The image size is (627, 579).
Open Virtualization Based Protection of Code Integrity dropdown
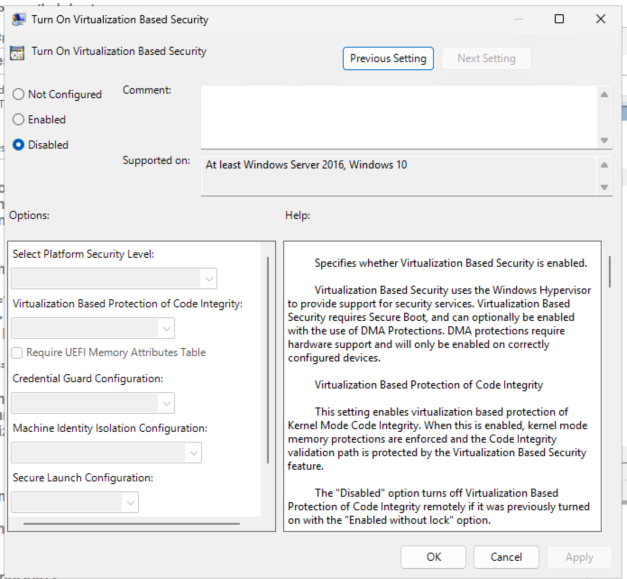[x=93, y=328]
